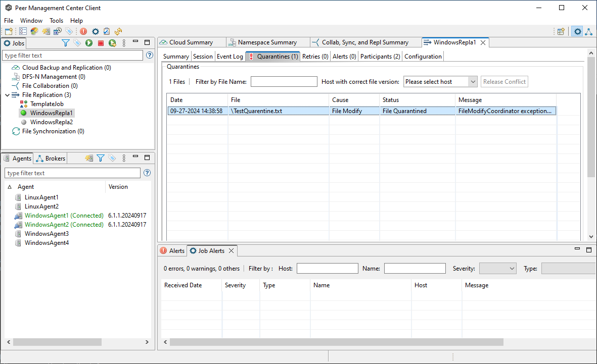Click the help icon beside Agents filter box
597x364 pixels.
pyautogui.click(x=147, y=173)
